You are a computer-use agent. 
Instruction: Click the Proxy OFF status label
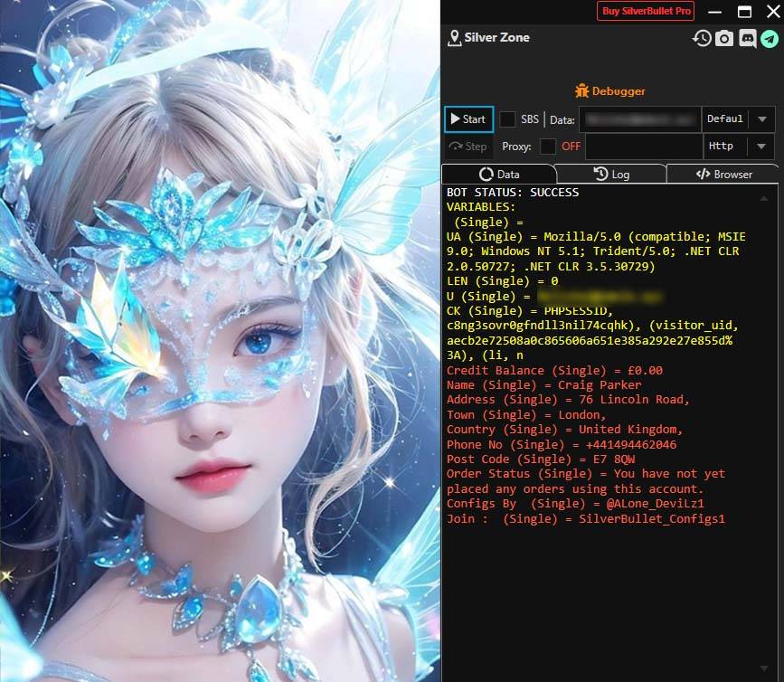click(x=571, y=147)
